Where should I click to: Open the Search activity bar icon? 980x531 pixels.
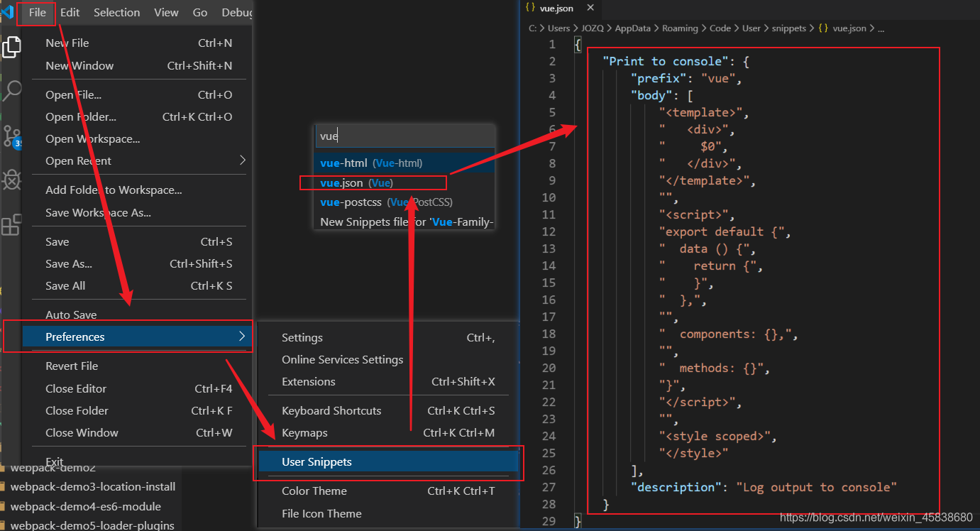point(11,91)
